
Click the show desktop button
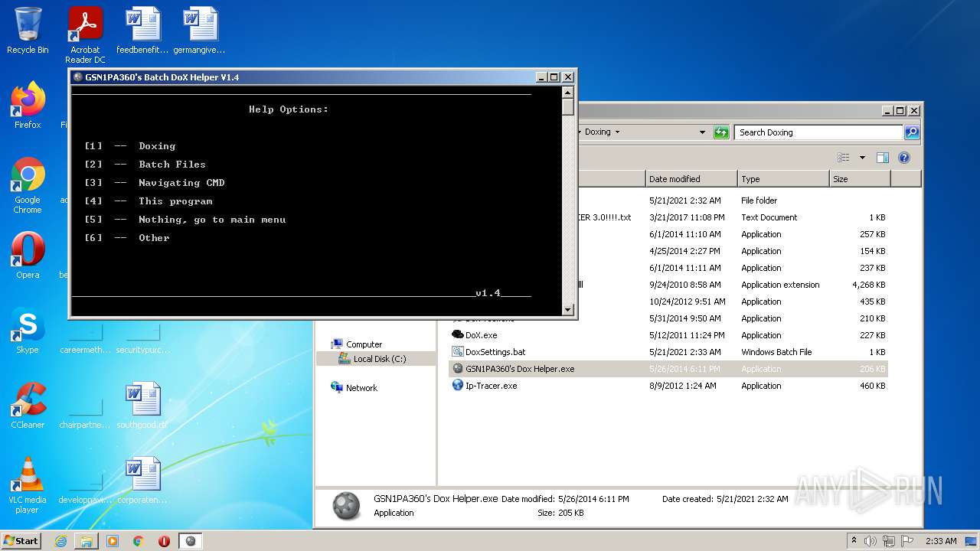972,541
